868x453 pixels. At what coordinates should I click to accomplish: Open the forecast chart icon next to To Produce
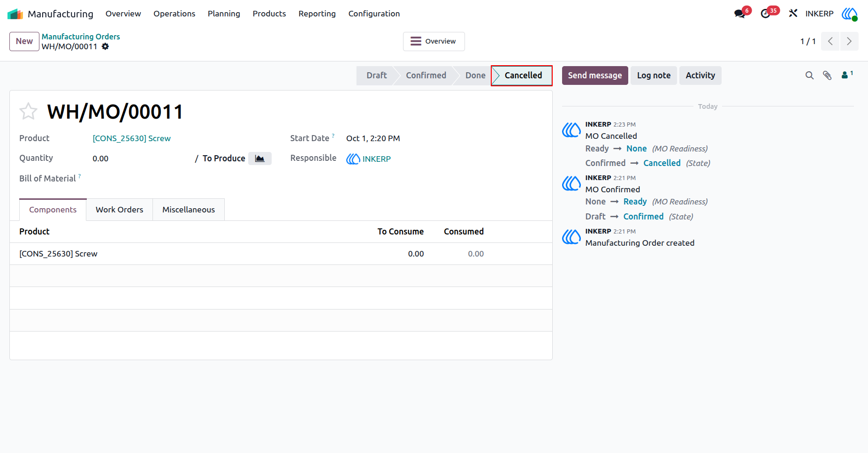pyautogui.click(x=259, y=159)
